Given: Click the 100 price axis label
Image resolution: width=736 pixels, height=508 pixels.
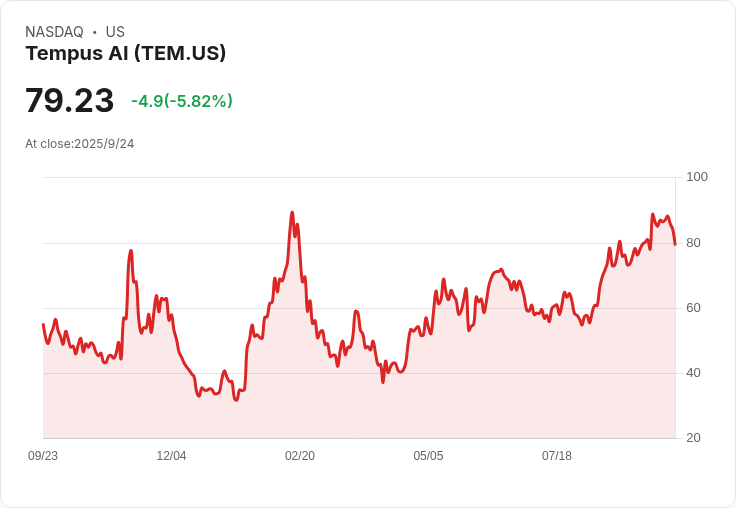Looking at the screenshot, I should (x=696, y=177).
